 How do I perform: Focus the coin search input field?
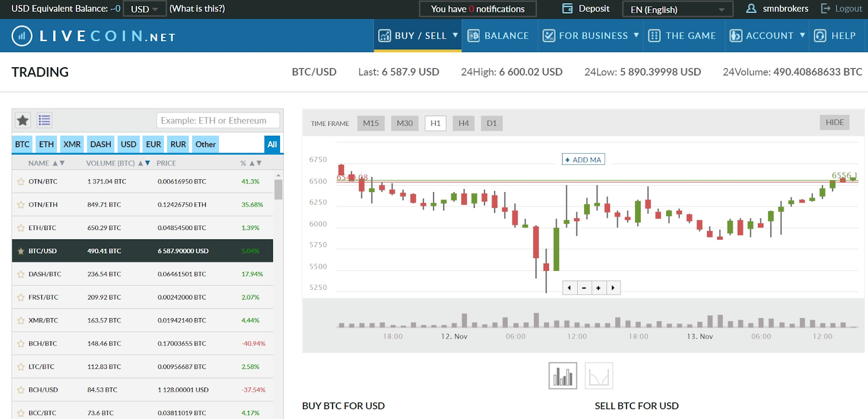[218, 120]
